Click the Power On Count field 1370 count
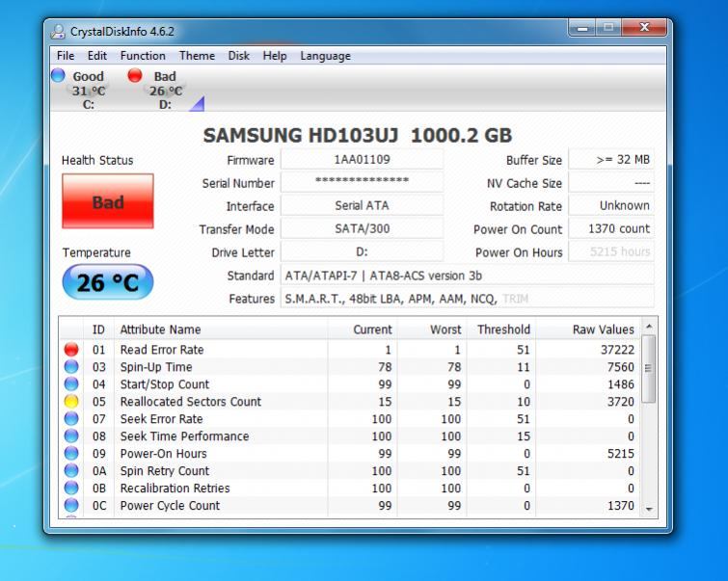Viewport: 728px width, 581px height. (611, 228)
